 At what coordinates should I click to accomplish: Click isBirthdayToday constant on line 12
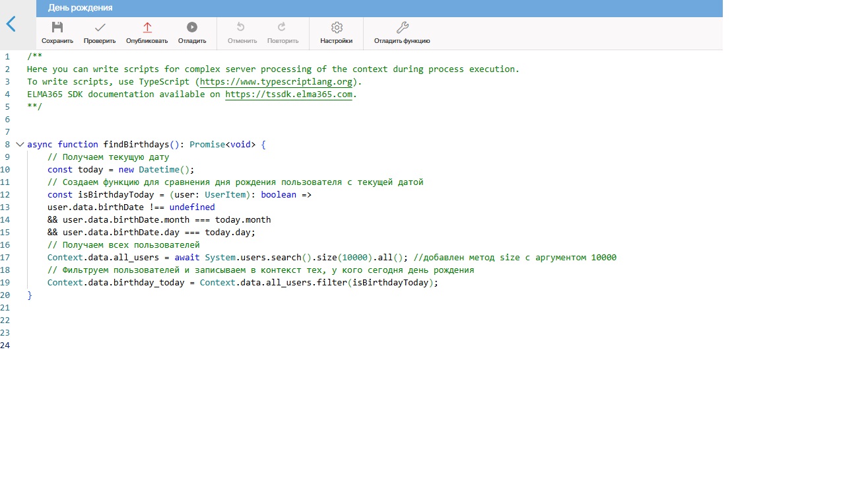pyautogui.click(x=116, y=195)
